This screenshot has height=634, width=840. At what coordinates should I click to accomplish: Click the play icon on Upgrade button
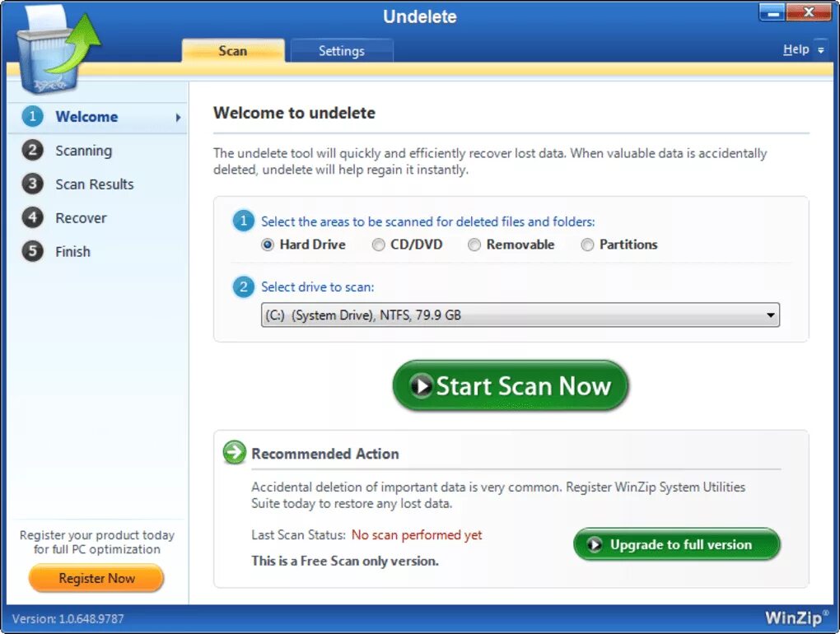pos(594,544)
